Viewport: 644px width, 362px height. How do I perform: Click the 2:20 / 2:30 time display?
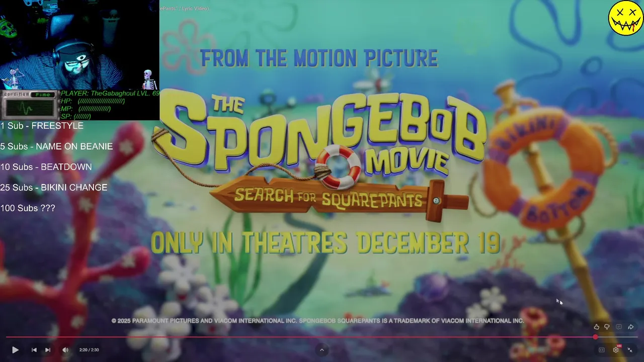(x=89, y=350)
